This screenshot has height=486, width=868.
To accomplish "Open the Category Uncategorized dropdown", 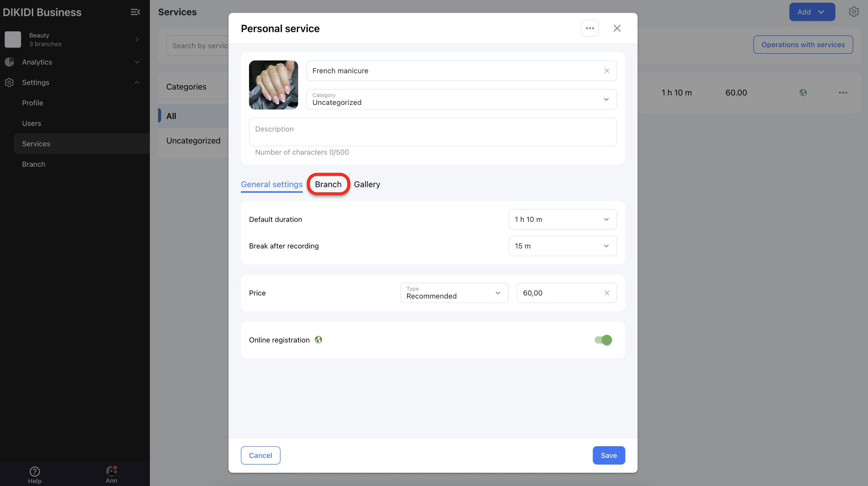I will (461, 99).
